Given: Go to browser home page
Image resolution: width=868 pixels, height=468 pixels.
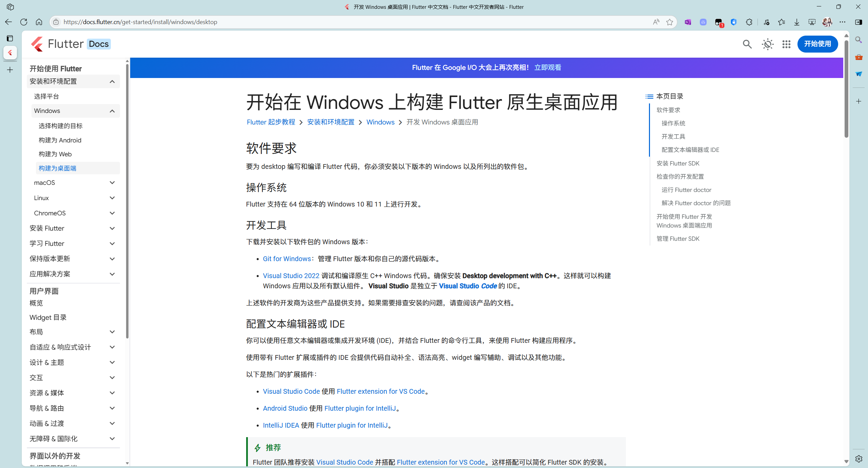Looking at the screenshot, I should pos(39,22).
